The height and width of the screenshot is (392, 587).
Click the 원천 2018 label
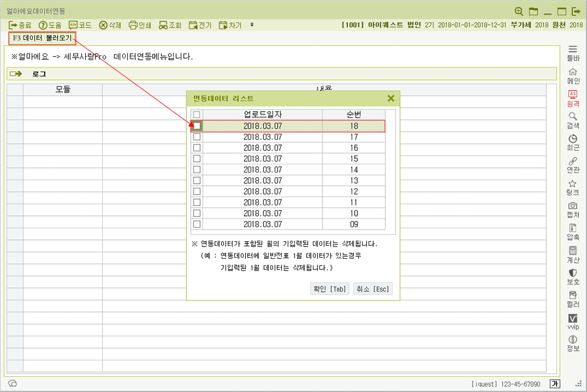click(x=568, y=25)
